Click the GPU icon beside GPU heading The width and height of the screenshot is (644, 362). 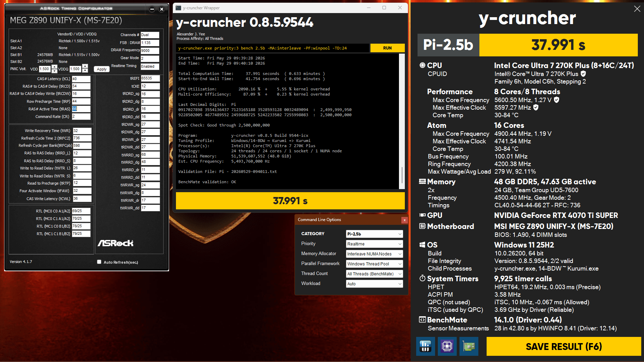[422, 215]
